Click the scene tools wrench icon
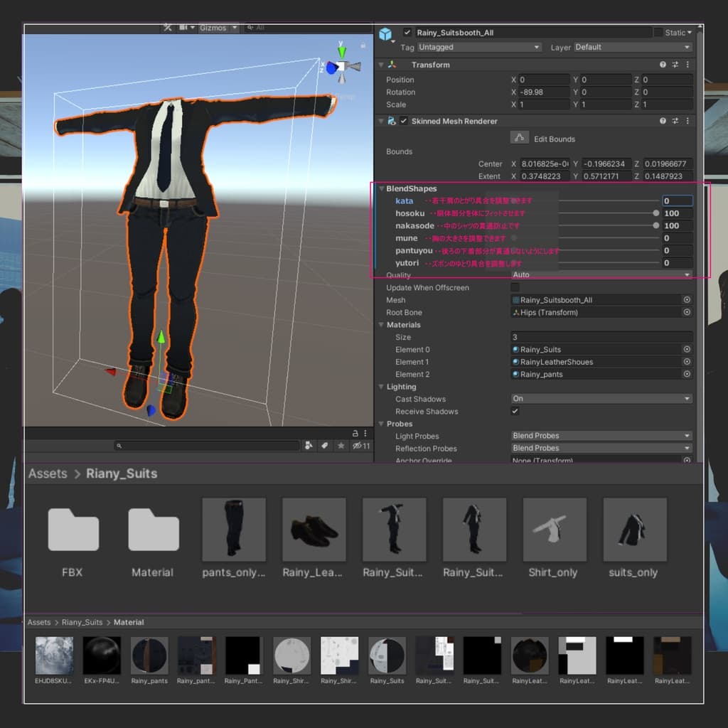 pos(168,28)
